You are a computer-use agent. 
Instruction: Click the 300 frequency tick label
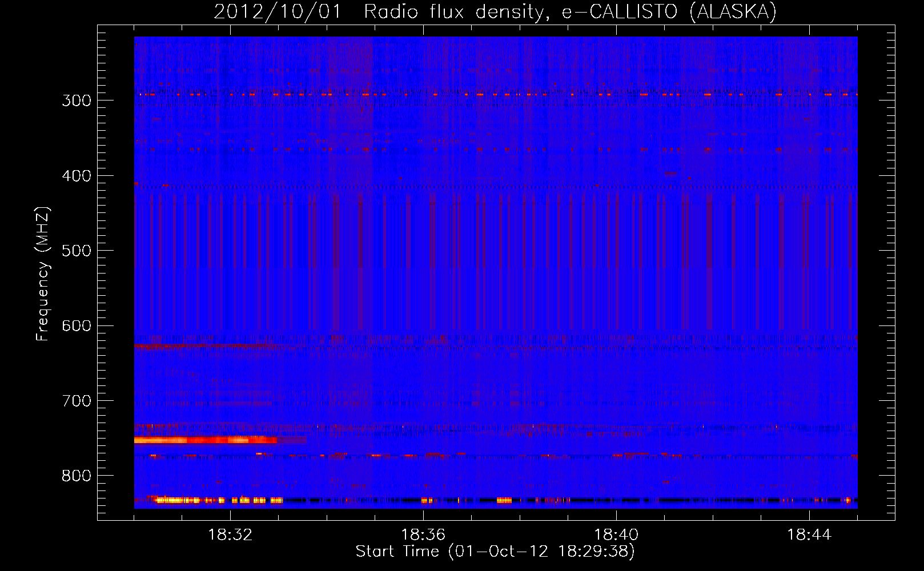click(77, 100)
